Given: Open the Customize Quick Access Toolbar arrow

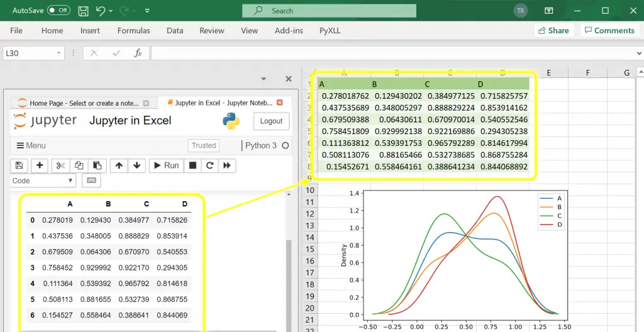Looking at the screenshot, I should point(147,11).
